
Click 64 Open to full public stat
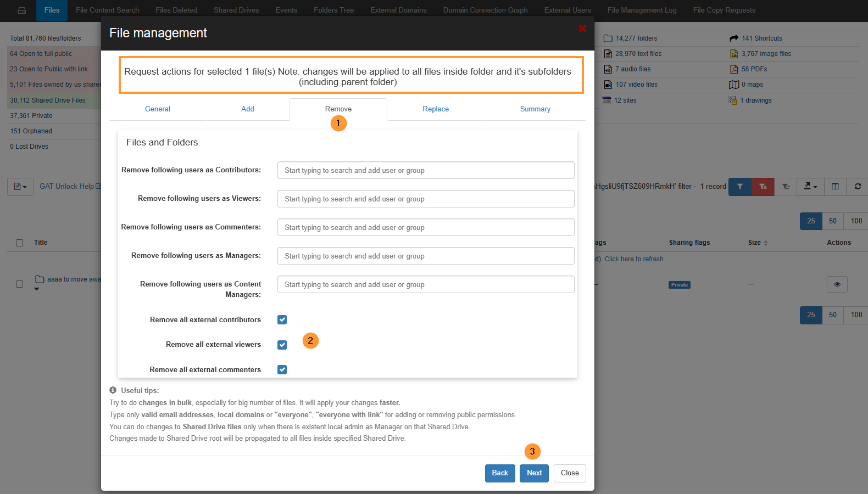(x=41, y=54)
